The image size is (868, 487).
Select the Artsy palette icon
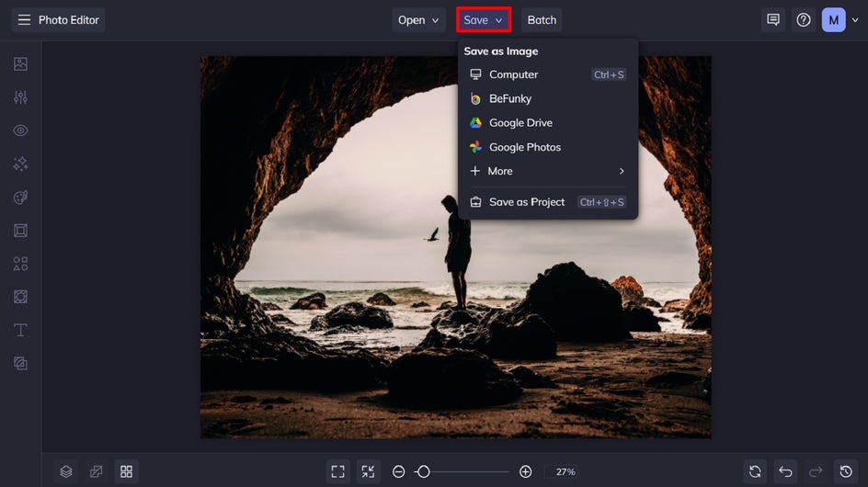[20, 197]
